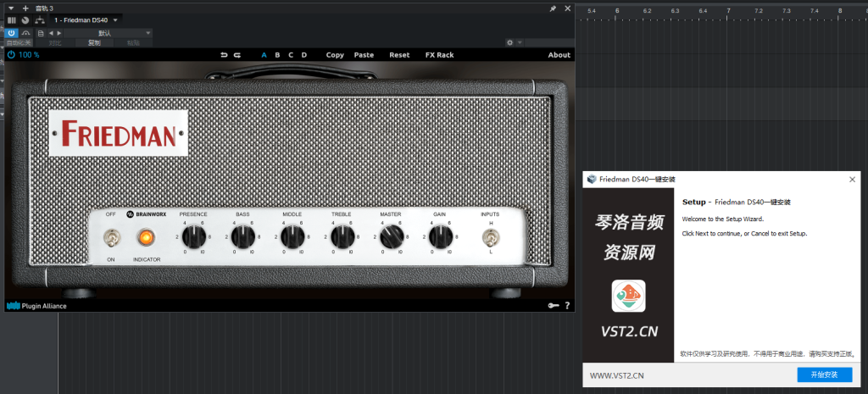Open the '1 - Friedman DS40' plugin dropdown

click(86, 20)
